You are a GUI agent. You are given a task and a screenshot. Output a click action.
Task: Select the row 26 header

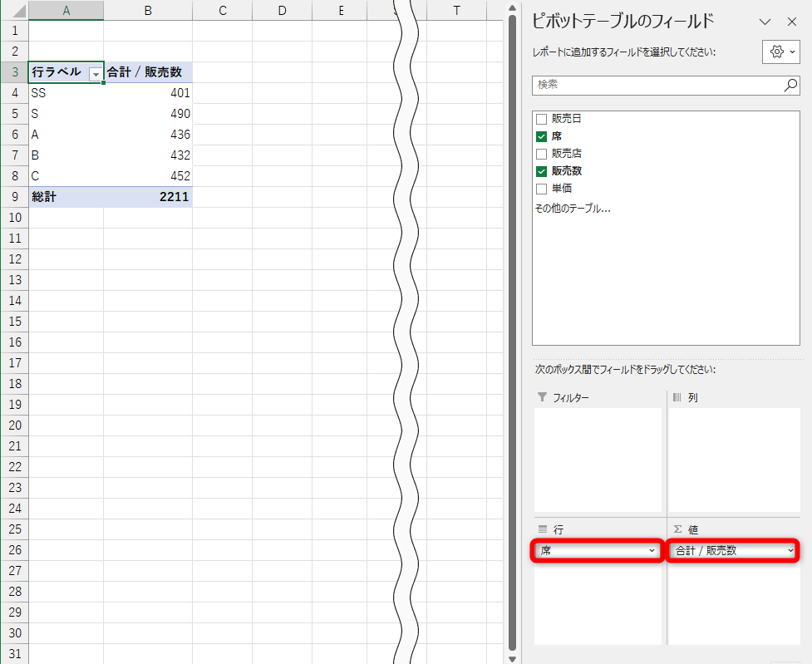coord(14,549)
